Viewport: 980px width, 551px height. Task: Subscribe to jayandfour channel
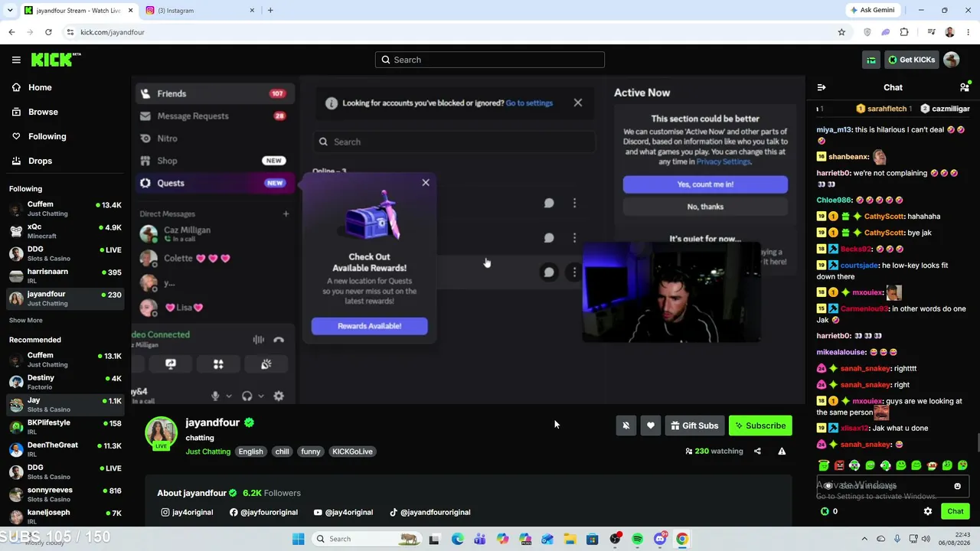(x=760, y=425)
